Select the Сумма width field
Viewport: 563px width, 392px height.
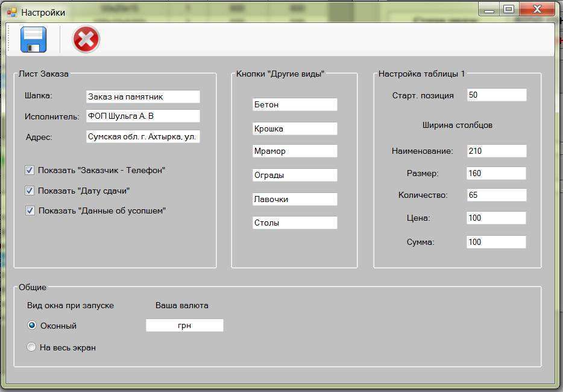[496, 242]
